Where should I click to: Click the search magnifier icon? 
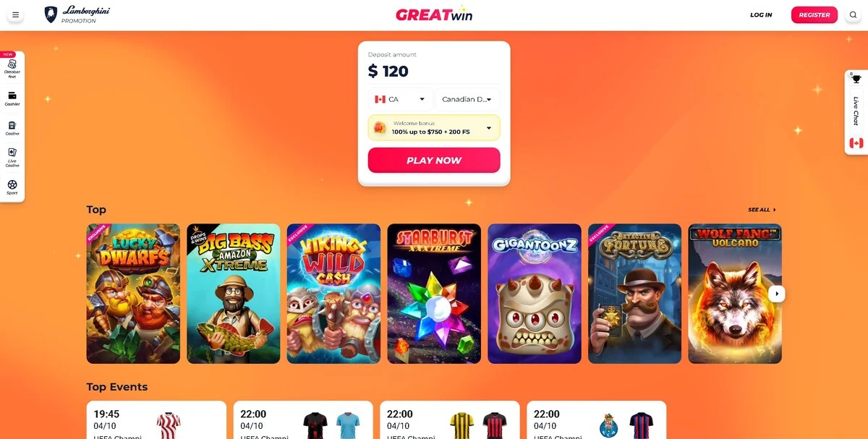[x=853, y=14]
